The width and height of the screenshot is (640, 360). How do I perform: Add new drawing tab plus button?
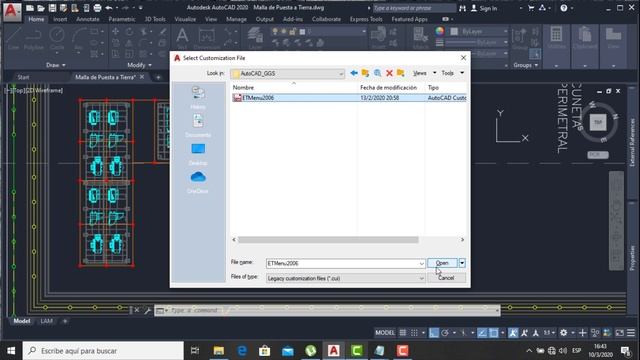click(x=158, y=77)
